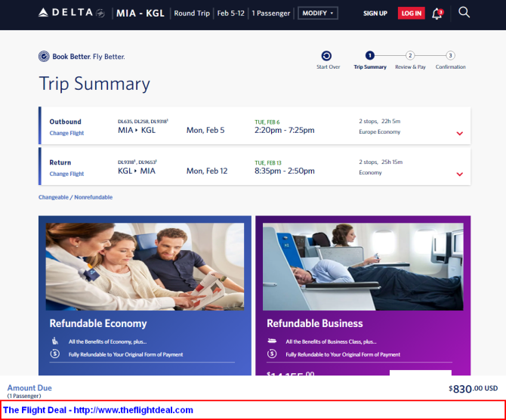The image size is (506, 420).
Task: Expand the Outbound flight details chevron
Action: 460,134
